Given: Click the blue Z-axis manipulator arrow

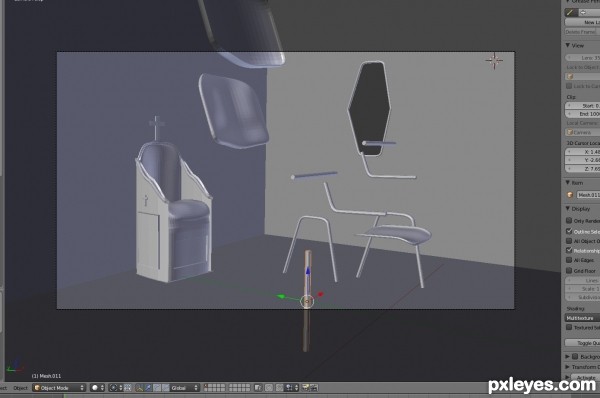Looking at the screenshot, I should click(x=308, y=271).
